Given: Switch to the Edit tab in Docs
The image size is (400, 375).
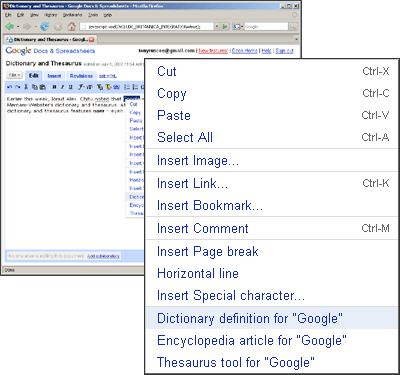Looking at the screenshot, I should pyautogui.click(x=34, y=76).
